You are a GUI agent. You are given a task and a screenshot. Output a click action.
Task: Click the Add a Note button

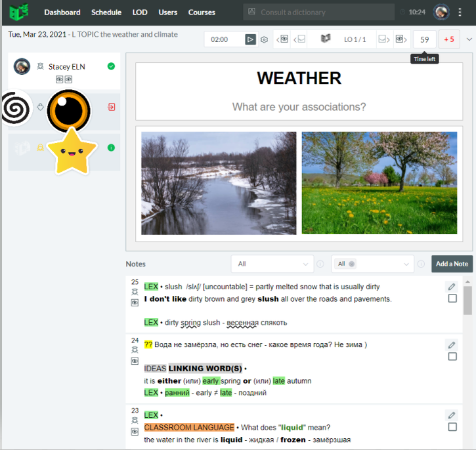click(452, 264)
